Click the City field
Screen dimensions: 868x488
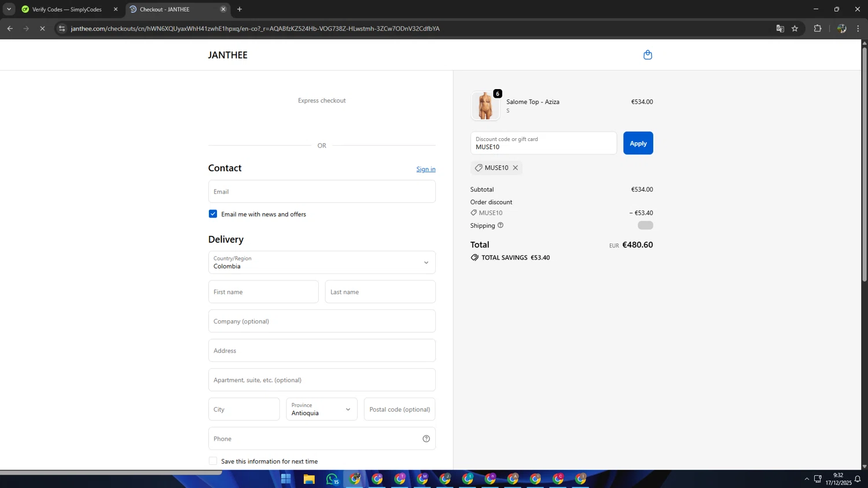pyautogui.click(x=244, y=409)
